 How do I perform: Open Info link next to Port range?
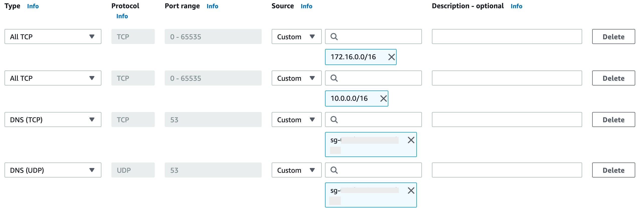coord(212,6)
